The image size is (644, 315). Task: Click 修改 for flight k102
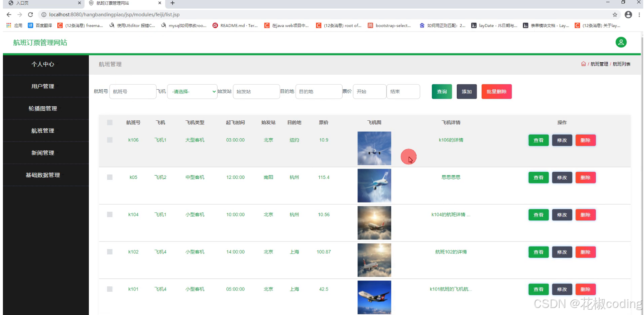tap(562, 252)
